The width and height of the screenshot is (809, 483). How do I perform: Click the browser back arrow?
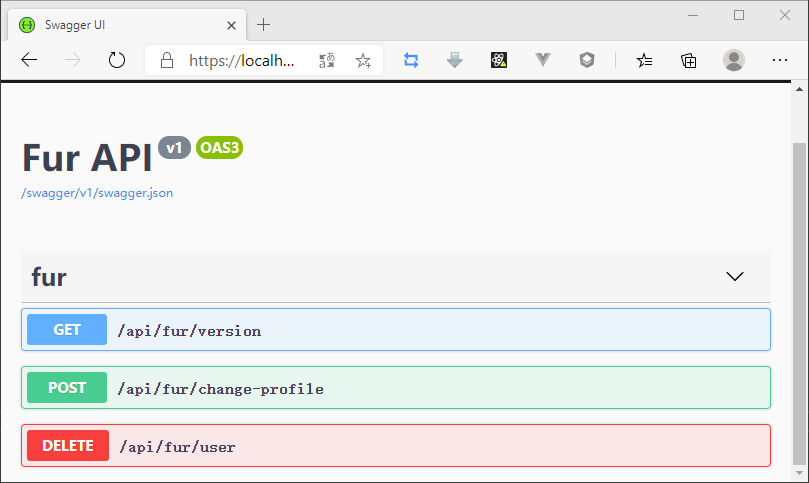pyautogui.click(x=29, y=60)
